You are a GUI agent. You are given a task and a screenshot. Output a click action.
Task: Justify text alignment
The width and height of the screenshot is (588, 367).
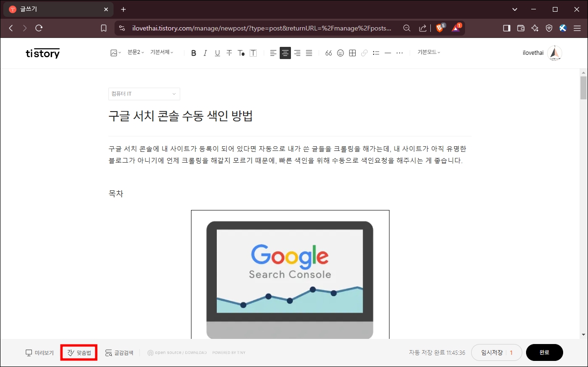coord(309,53)
